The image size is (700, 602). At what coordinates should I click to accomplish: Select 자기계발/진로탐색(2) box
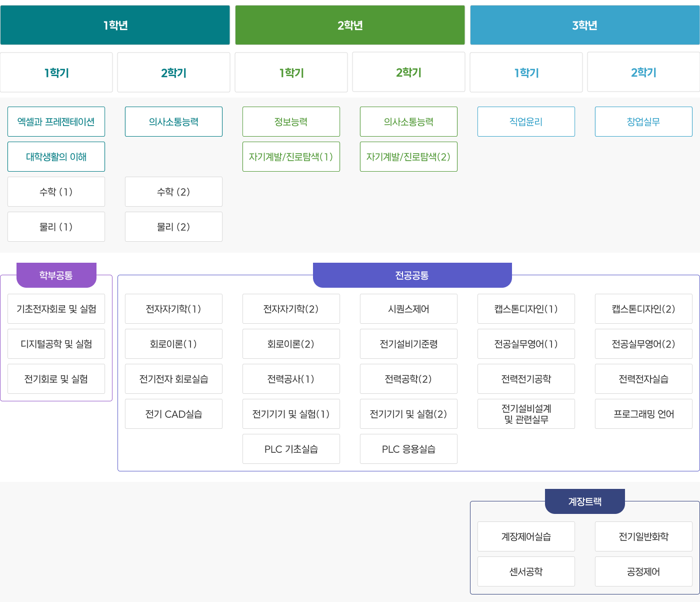408,157
